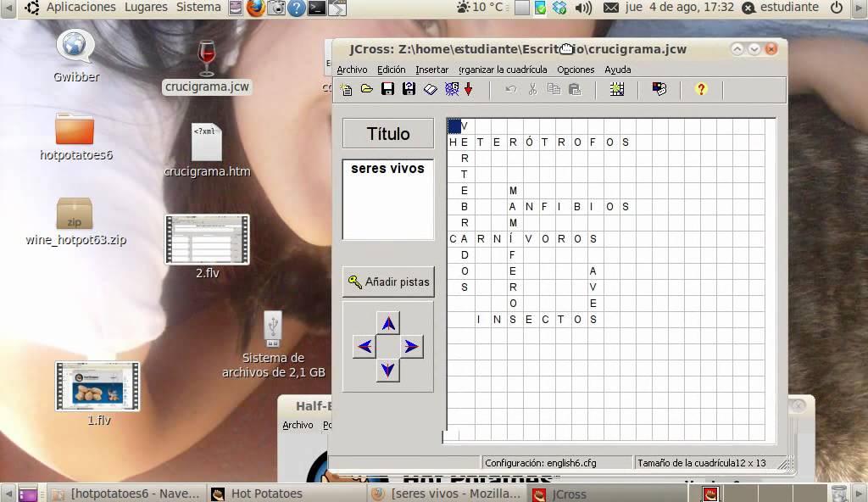Switch to seres vivos Mozilla taskbar window
The height and width of the screenshot is (502, 868).
[x=446, y=494]
